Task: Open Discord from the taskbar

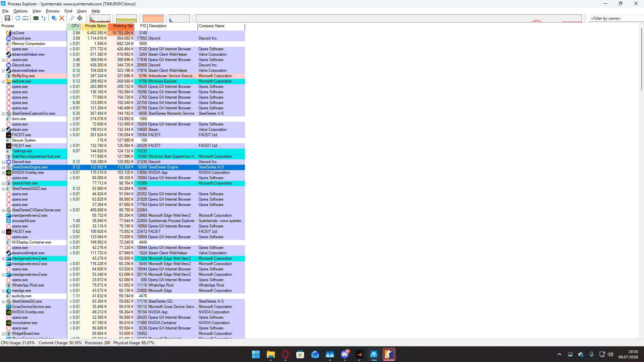Action: [x=345, y=354]
